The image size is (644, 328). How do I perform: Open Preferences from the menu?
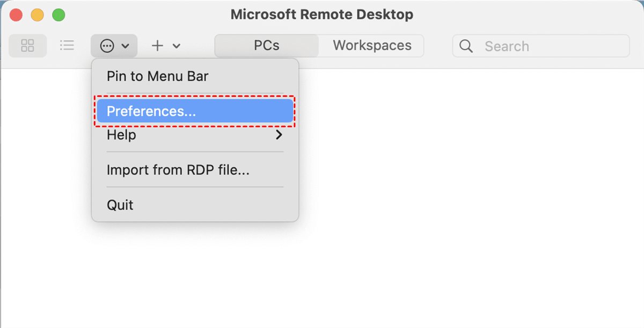[x=151, y=111]
